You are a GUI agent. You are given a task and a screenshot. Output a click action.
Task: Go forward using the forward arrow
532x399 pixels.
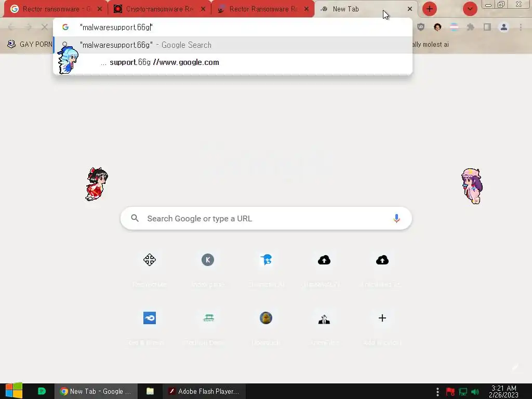(x=28, y=27)
